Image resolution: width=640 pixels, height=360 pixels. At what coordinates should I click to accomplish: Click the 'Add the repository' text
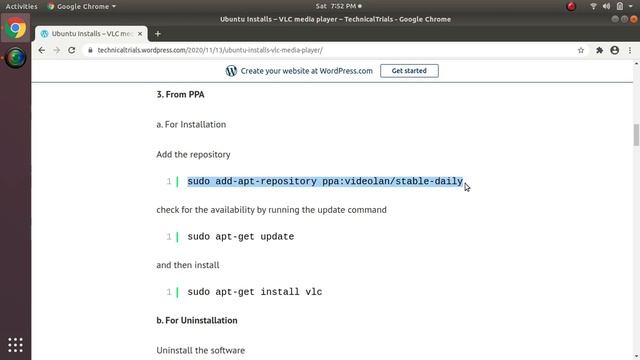(193, 154)
